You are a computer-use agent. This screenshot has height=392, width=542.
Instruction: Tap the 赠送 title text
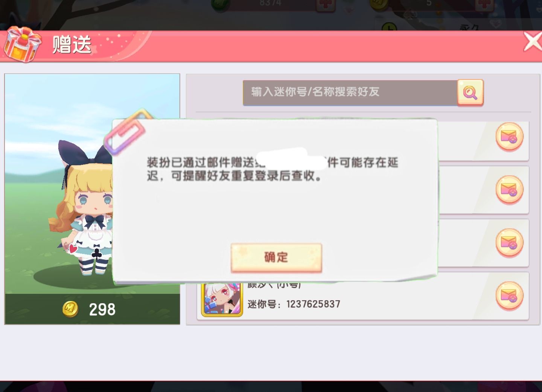point(72,44)
